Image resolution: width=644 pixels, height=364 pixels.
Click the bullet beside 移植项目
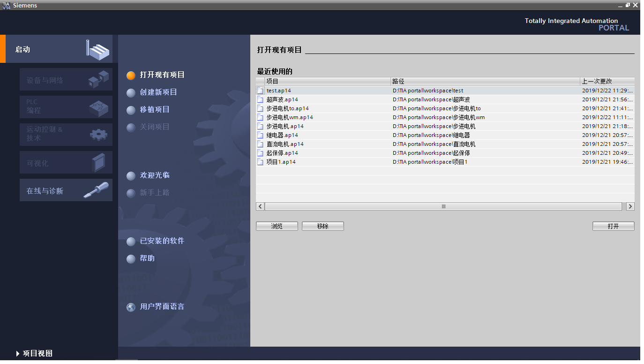click(x=131, y=110)
